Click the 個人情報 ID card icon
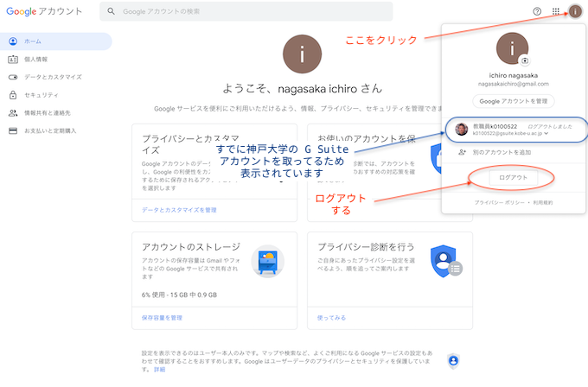The width and height of the screenshot is (588, 387). pos(13,60)
